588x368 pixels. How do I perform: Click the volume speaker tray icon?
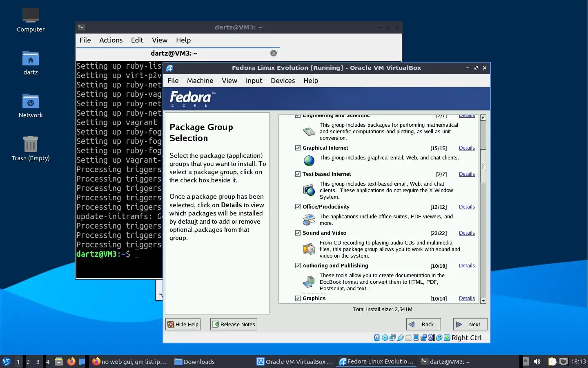coord(537,361)
